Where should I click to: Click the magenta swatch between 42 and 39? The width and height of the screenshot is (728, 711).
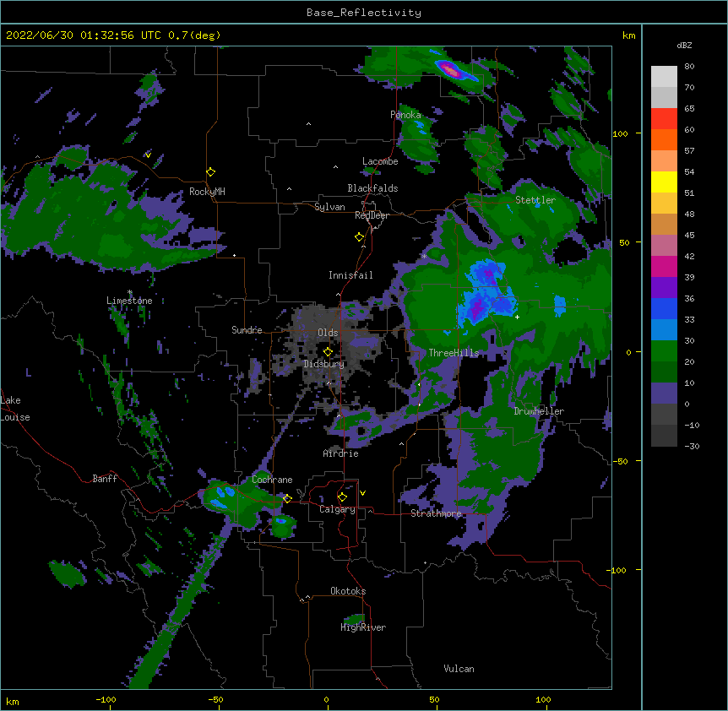pyautogui.click(x=664, y=266)
